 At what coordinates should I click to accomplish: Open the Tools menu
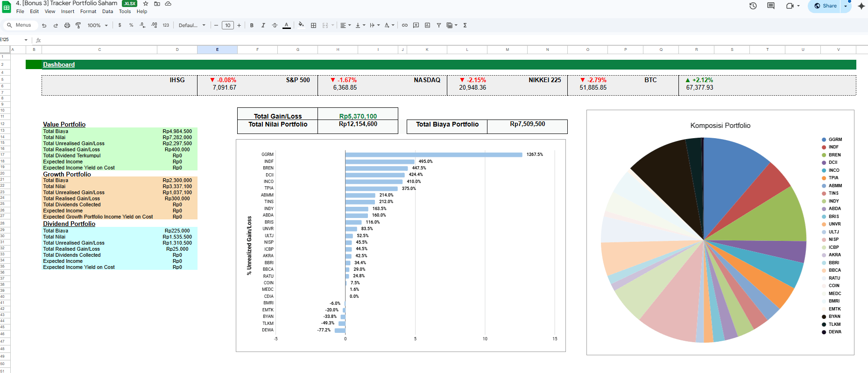point(125,12)
